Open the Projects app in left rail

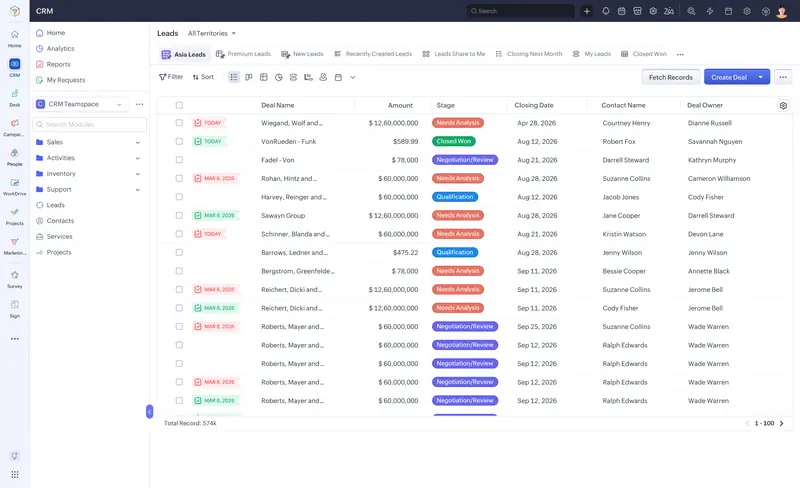[14, 216]
